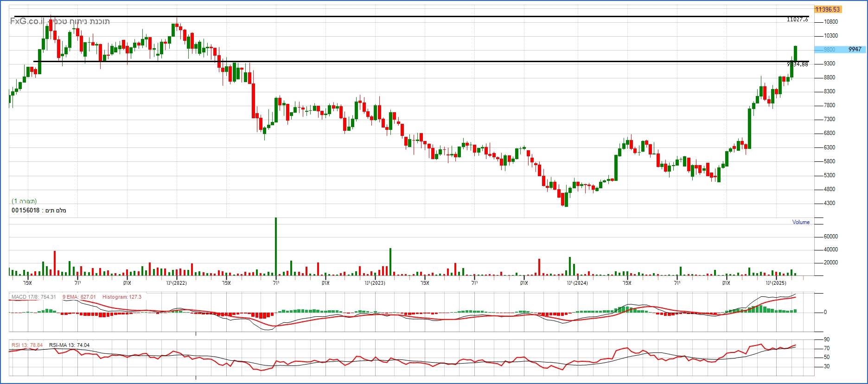This screenshot has height=384, width=868.
Task: Click the RSI-MA 13 label
Action: click(x=69, y=345)
